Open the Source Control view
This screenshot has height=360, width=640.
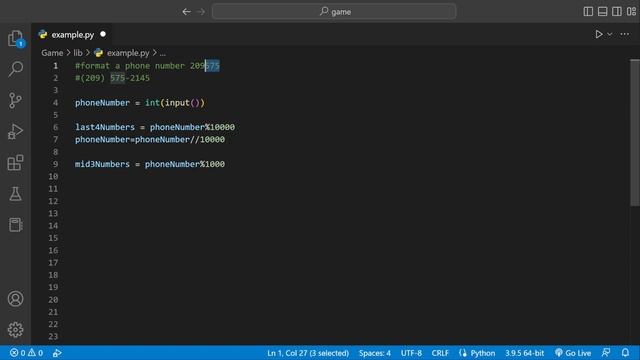(16, 100)
